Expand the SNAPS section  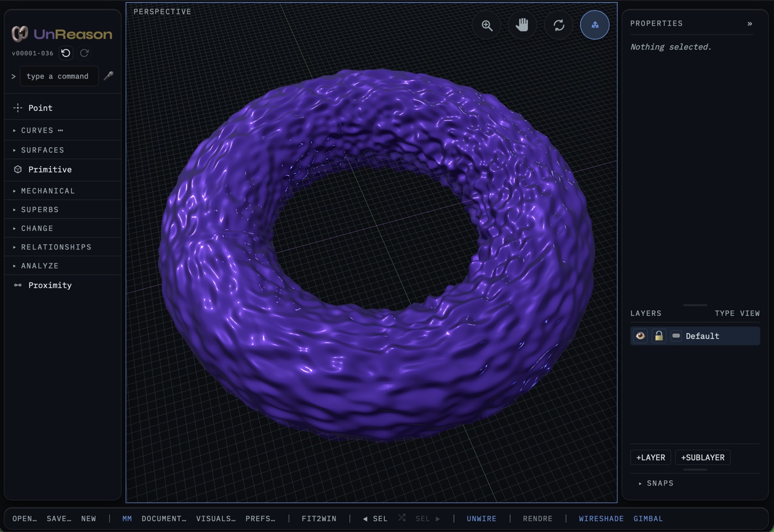(x=656, y=483)
